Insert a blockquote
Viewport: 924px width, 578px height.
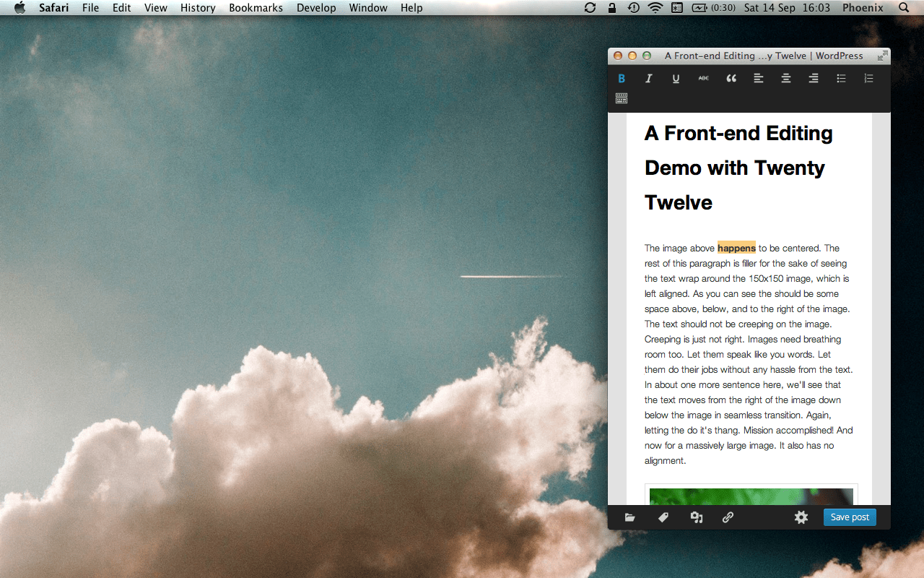tap(731, 78)
